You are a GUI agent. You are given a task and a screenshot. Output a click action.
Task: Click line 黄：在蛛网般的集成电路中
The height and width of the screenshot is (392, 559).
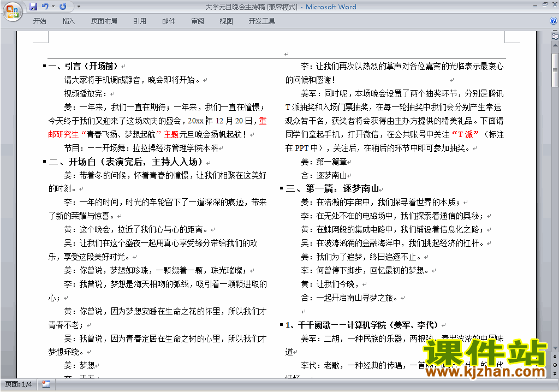(393, 229)
